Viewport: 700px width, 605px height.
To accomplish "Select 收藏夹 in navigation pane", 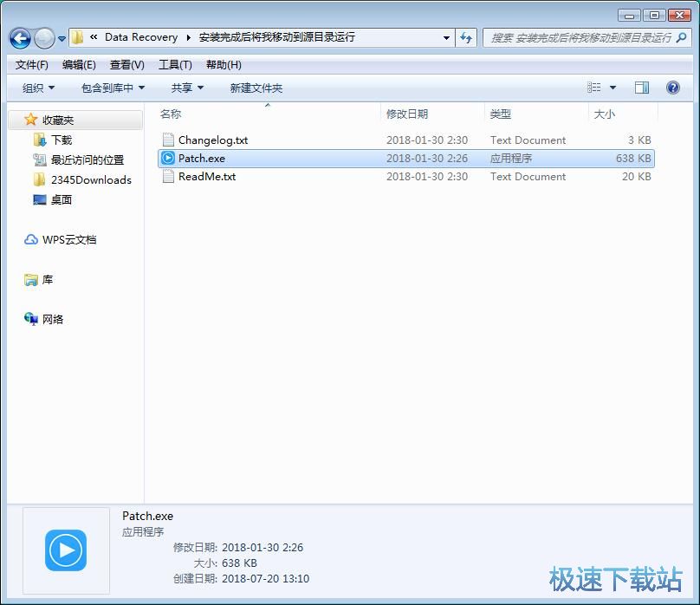I will 76,120.
